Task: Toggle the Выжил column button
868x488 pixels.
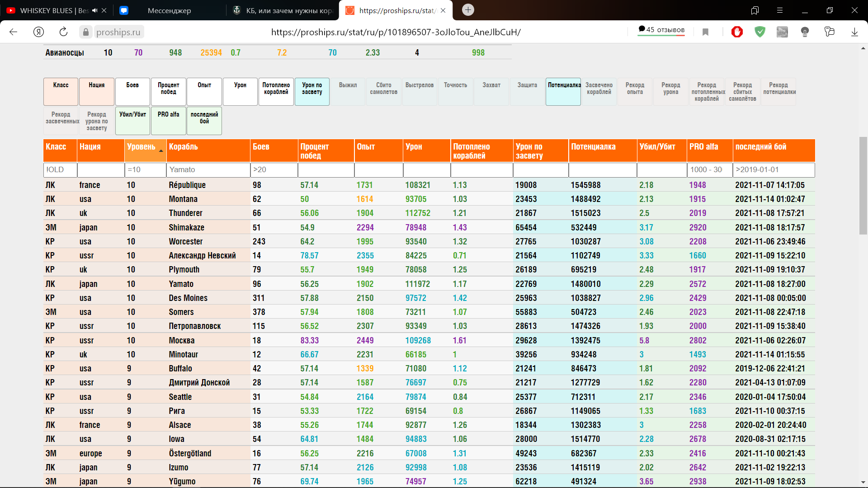Action: point(348,92)
